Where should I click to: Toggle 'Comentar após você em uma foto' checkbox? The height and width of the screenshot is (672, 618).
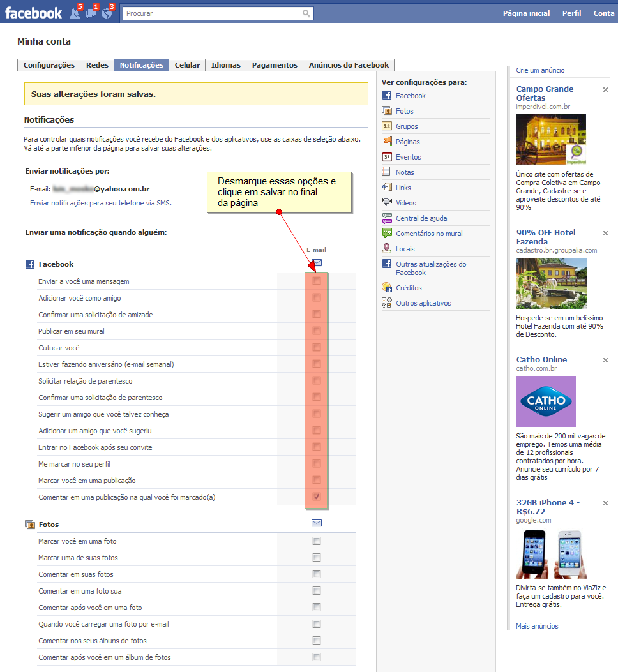click(317, 608)
